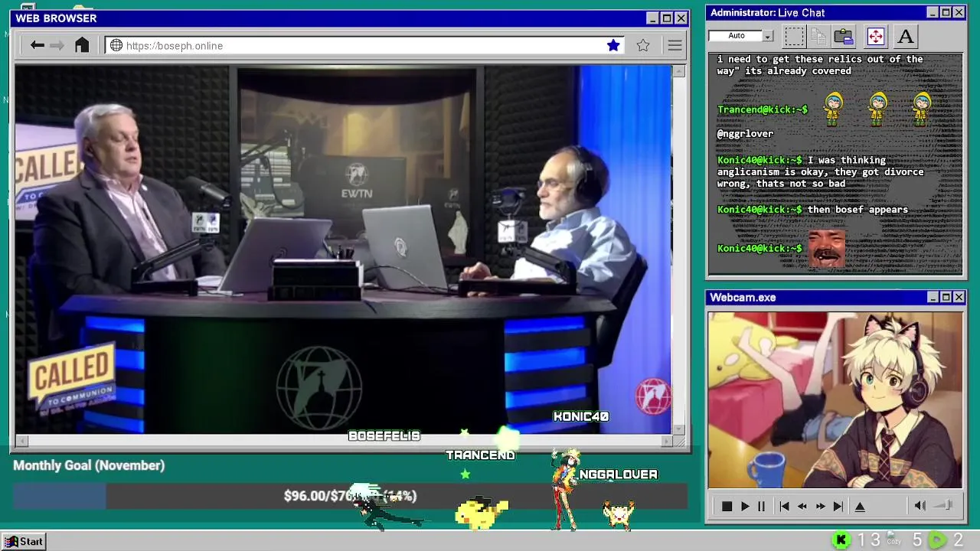Click the KONIC40 name label
The height and width of the screenshot is (551, 980).
pos(581,416)
